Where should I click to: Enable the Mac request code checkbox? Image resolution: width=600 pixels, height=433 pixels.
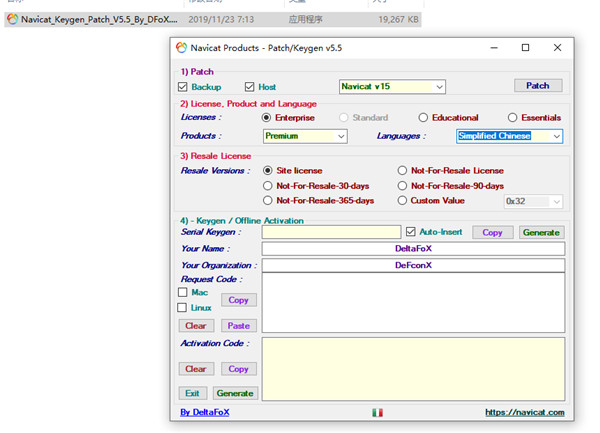click(183, 293)
